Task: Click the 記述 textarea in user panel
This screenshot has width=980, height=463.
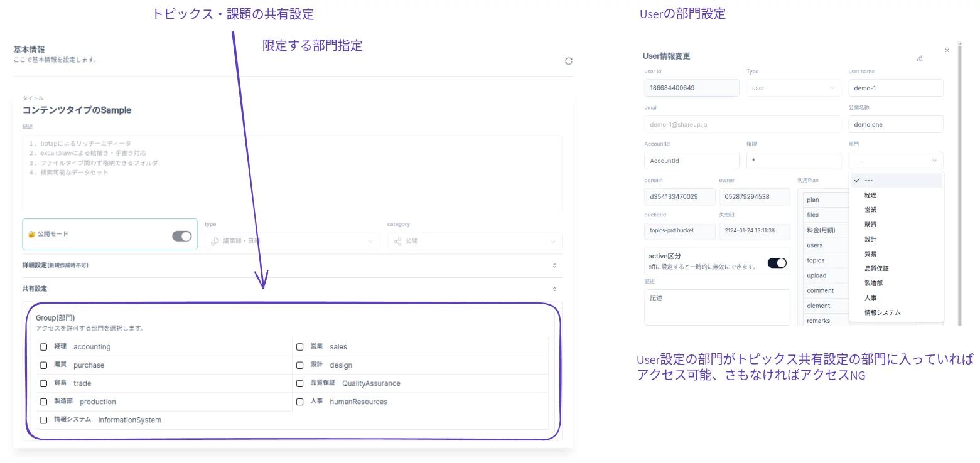Action: tap(717, 307)
